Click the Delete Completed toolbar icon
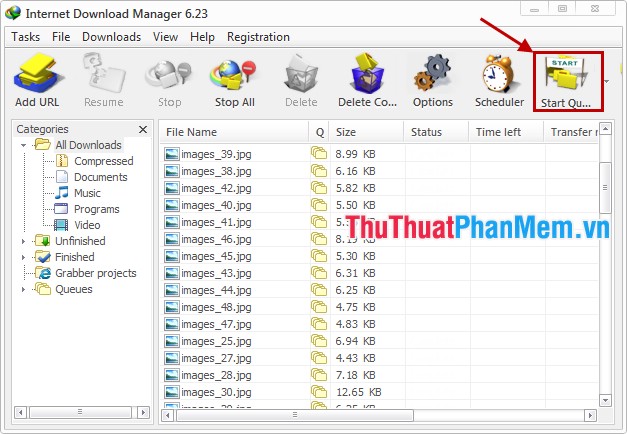This screenshot has height=434, width=627. pyautogui.click(x=367, y=81)
